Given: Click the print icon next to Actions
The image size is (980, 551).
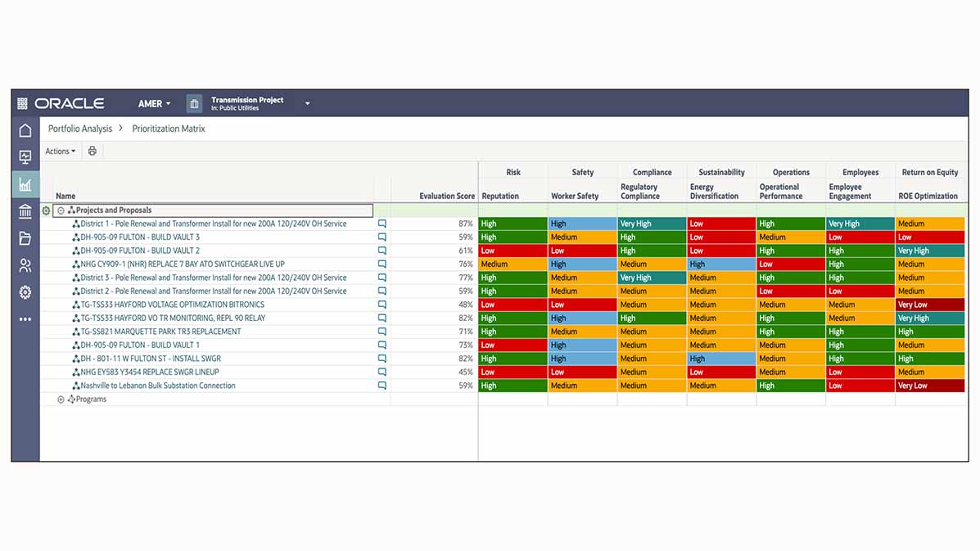Looking at the screenshot, I should pos(93,151).
